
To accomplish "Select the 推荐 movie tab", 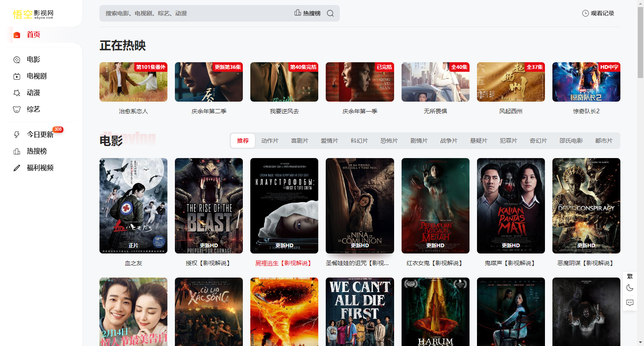I will click(x=243, y=141).
